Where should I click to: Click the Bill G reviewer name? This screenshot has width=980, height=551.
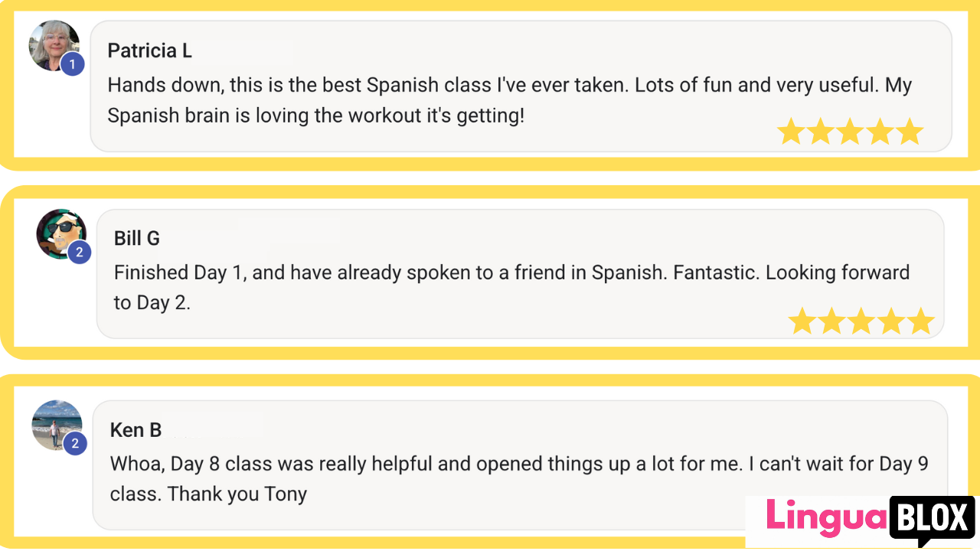click(x=137, y=239)
